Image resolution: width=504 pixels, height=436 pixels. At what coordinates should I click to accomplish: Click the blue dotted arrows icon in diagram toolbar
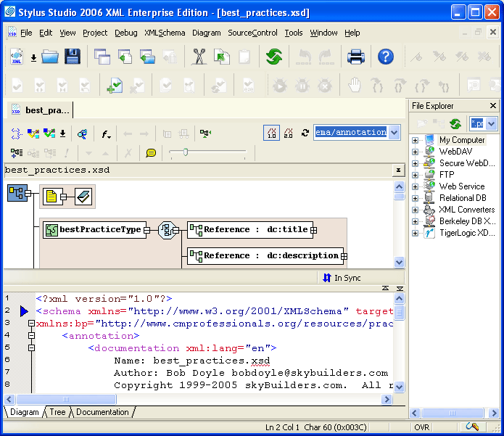(16, 133)
